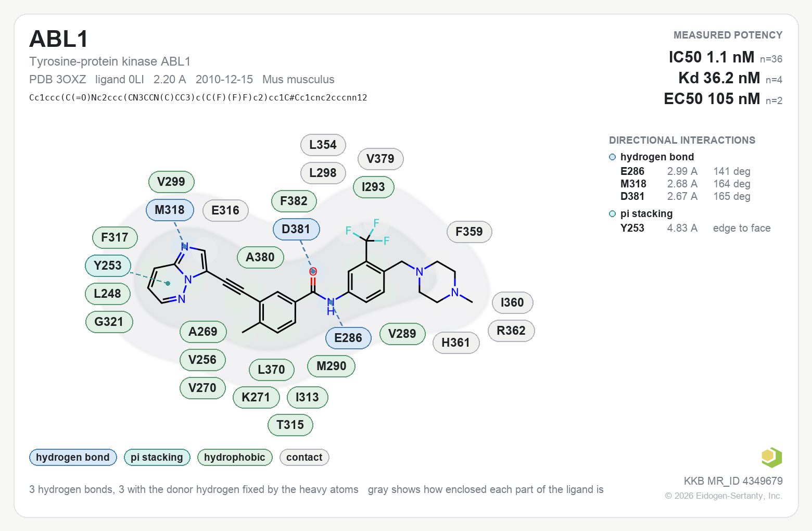Click the Kd 36.2 nM value

(719, 78)
